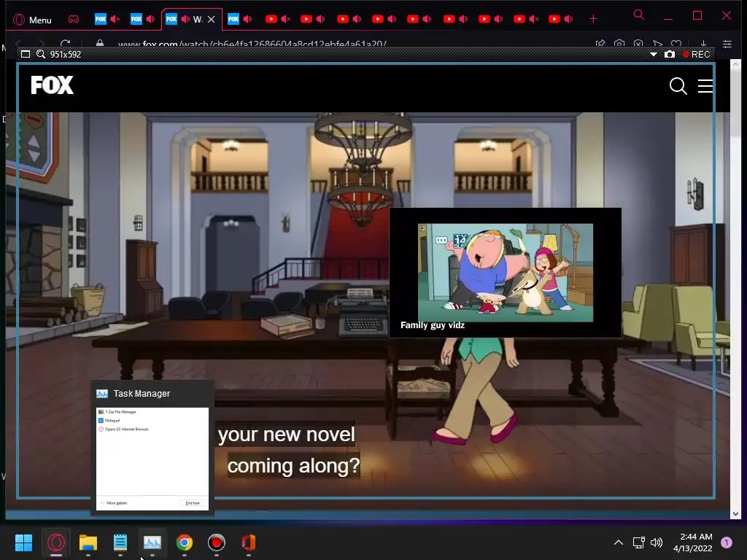The image size is (747, 560).
Task: Open the search tabs magnifier
Action: 639,15
